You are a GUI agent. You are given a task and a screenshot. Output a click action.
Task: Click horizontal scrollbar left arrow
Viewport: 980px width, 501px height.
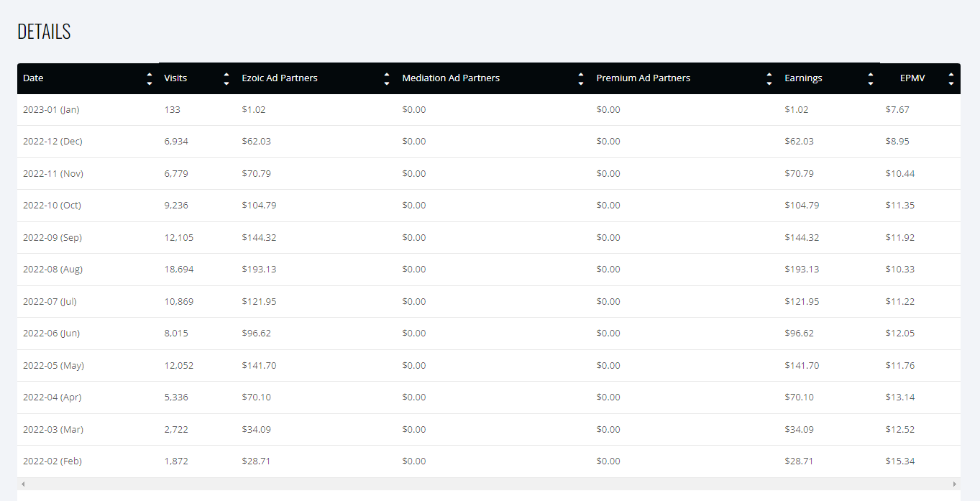pos(22,484)
